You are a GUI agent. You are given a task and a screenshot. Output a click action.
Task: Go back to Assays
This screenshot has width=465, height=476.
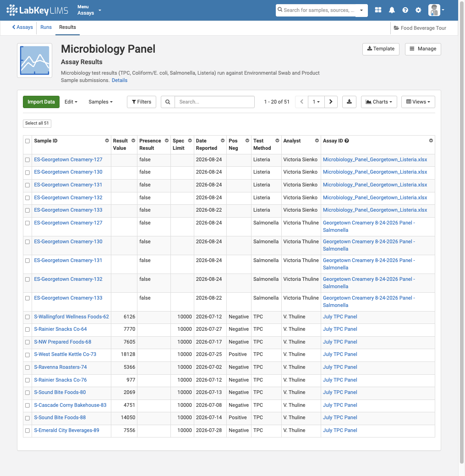pos(22,27)
